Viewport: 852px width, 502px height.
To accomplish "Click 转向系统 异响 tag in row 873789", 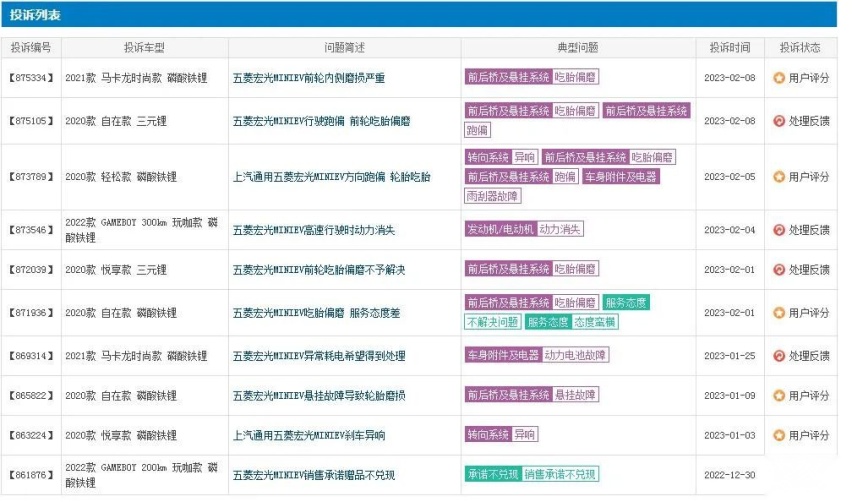I will coord(502,158).
